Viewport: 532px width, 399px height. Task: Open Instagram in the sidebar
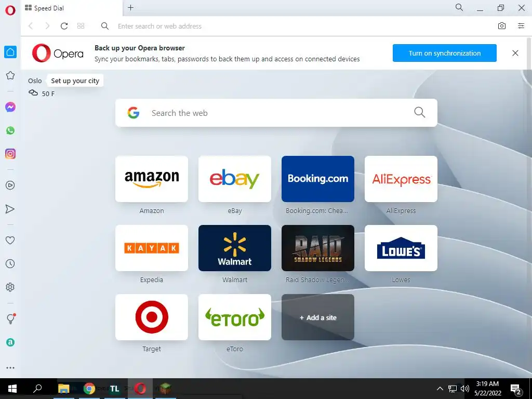tap(10, 154)
